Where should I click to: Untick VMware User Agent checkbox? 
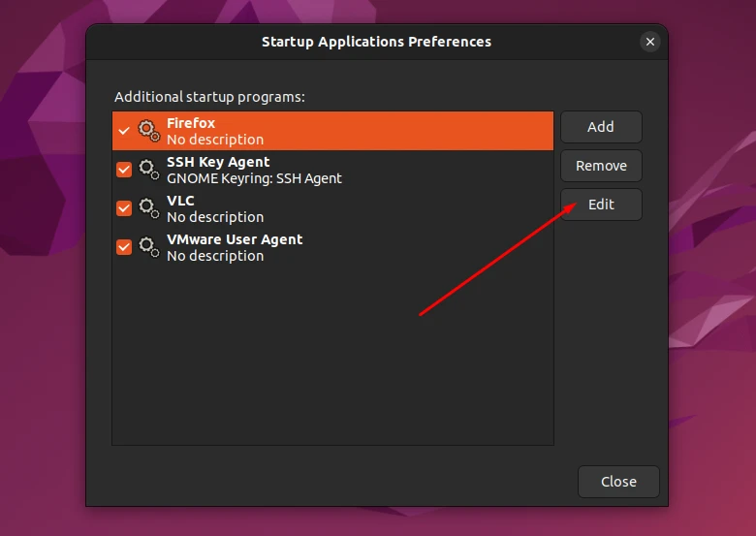point(124,247)
